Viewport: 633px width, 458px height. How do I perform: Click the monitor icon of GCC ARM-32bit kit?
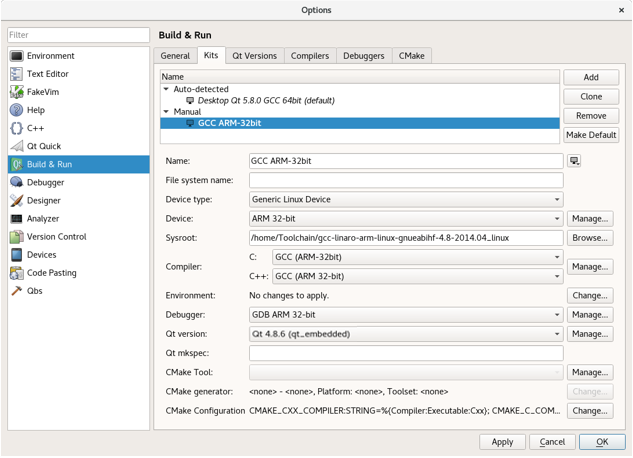click(190, 123)
